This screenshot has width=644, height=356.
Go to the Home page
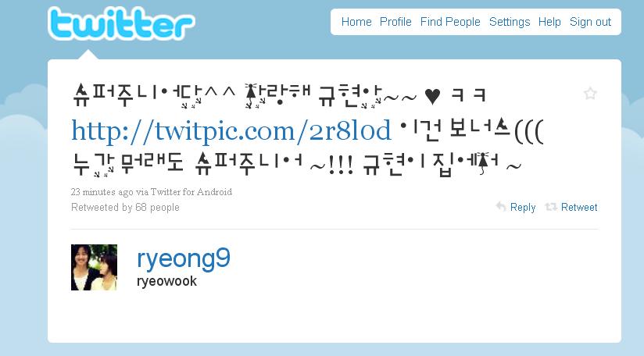356,22
